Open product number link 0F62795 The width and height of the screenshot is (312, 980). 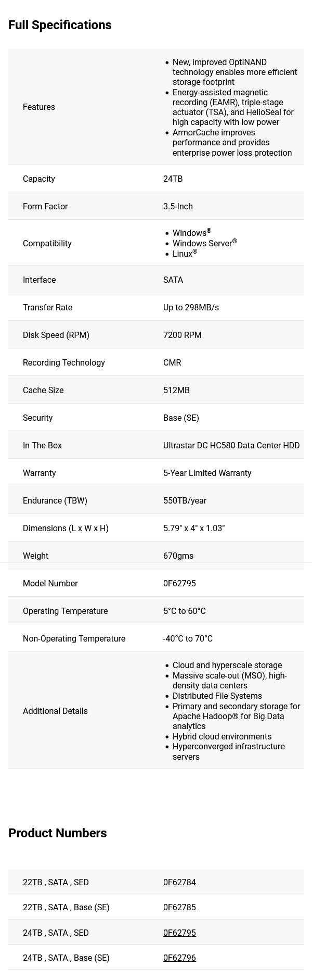[x=179, y=933]
